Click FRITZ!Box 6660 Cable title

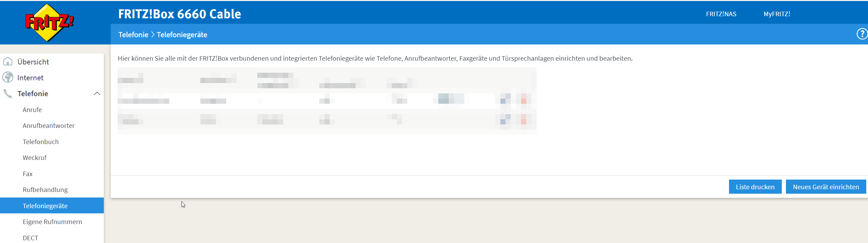click(180, 14)
